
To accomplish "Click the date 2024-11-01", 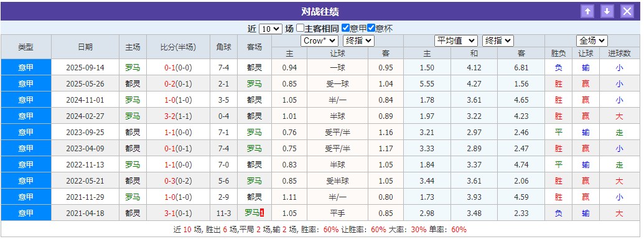I will [85, 100].
